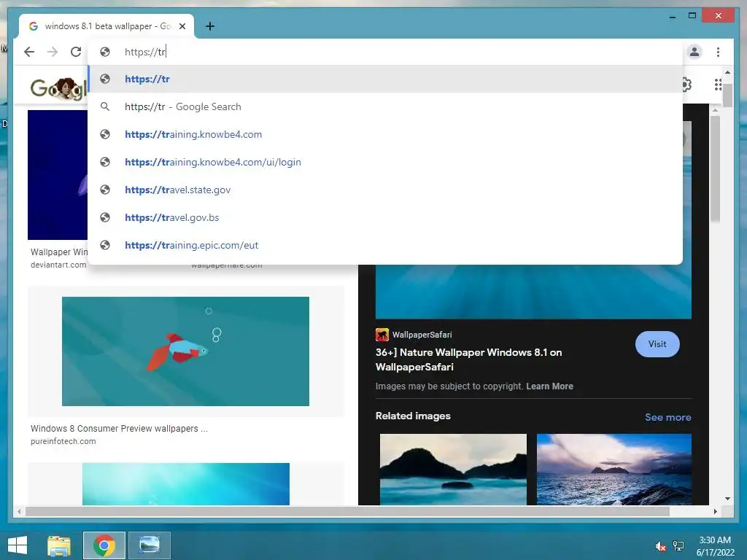Choose the https://tr - Google Search suggestion
Screen dimensions: 747x560
click(x=385, y=106)
